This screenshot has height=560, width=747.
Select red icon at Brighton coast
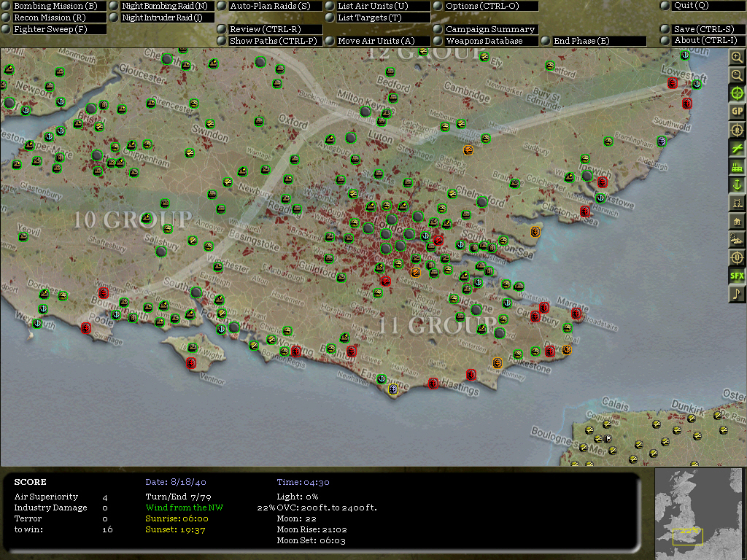[352, 351]
